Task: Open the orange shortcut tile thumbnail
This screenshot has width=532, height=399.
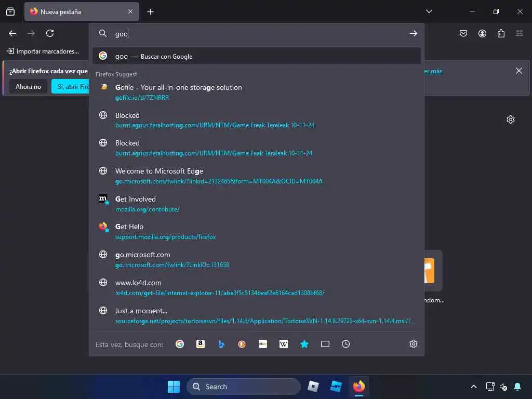Action: point(433,270)
